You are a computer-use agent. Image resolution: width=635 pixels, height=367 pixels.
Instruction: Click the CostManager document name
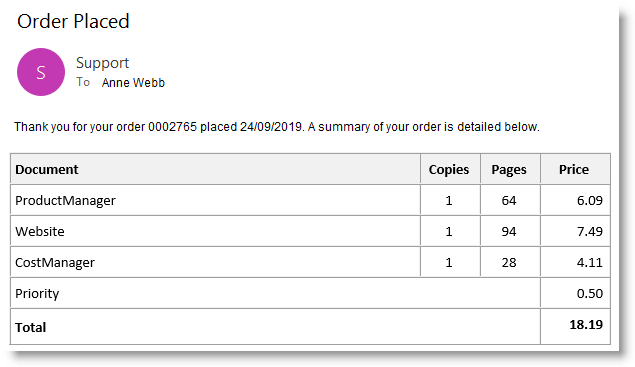(x=55, y=262)
